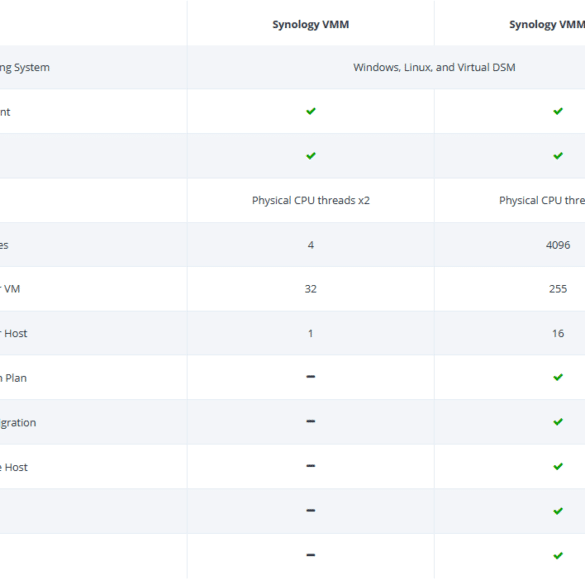Screen dimensions: 585x585
Task: Click the partially visible second Synology VMM header
Action: (547, 25)
